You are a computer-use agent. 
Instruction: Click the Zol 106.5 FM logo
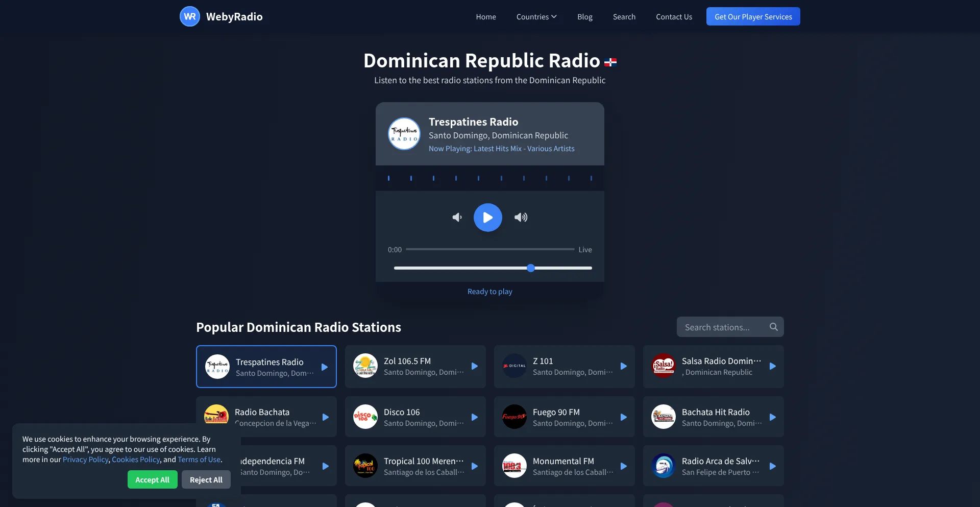point(365,366)
